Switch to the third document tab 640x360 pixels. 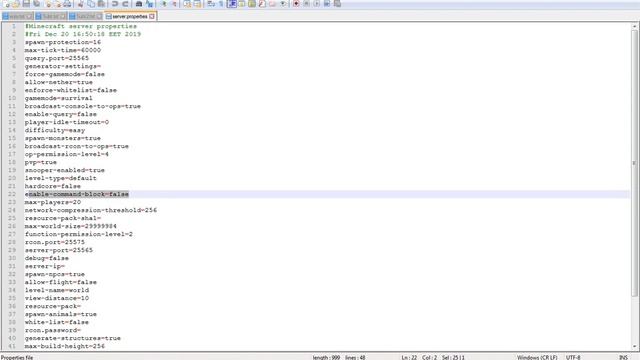click(x=86, y=16)
